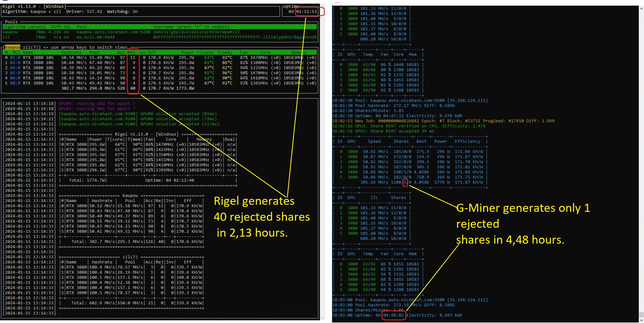Click PCI address 01:0 of GPU 0

point(15,58)
